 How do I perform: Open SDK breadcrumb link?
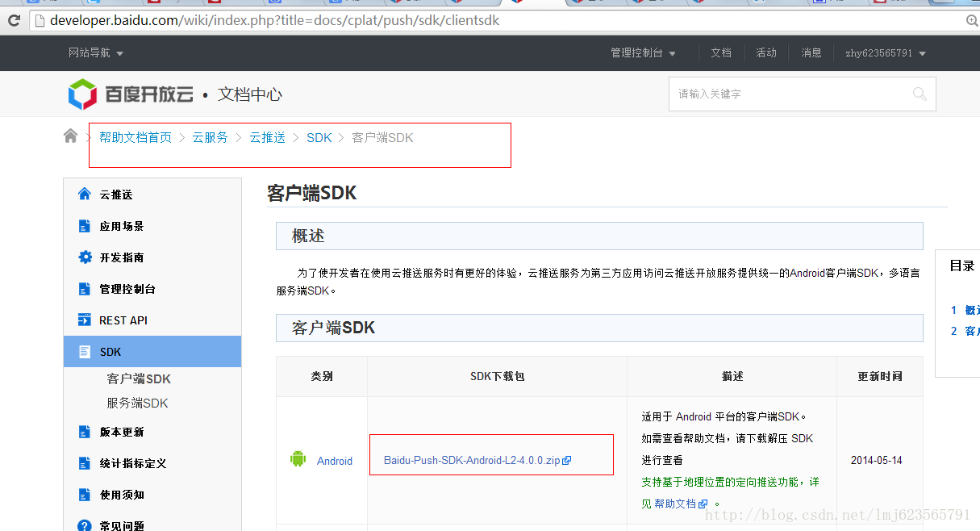(319, 138)
